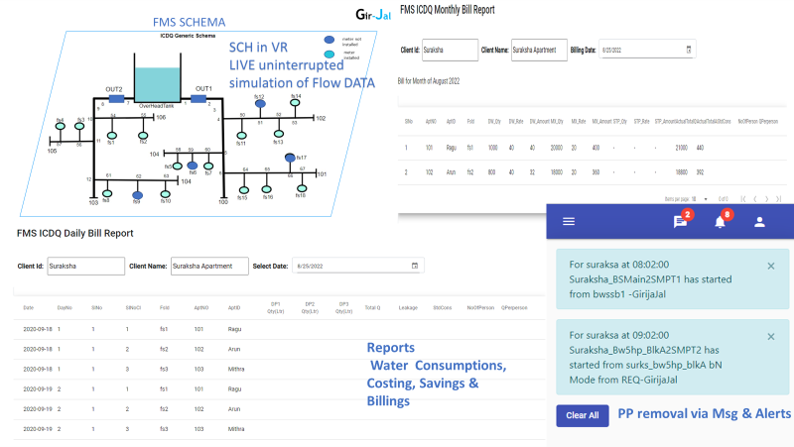Click the 'FMS ICDQ Daily Bill Report' heading
This screenshot has width=794, height=447.
pyautogui.click(x=75, y=233)
